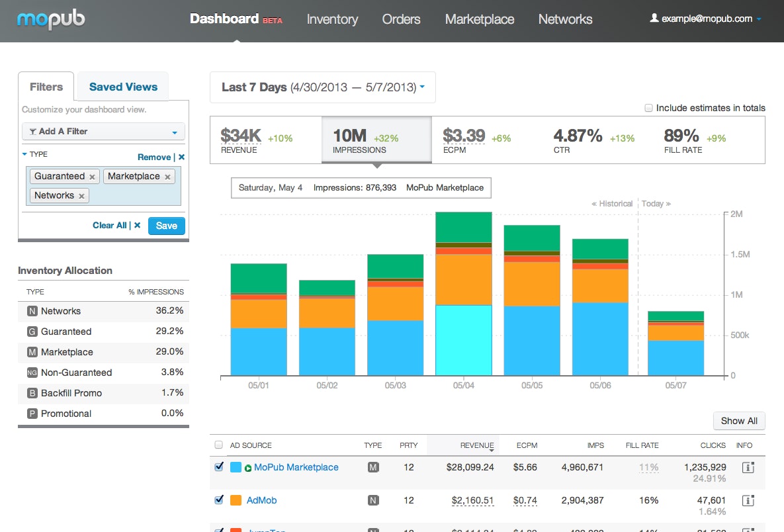Enable Include estimates in totals
The height and width of the screenshot is (532, 784).
click(x=649, y=107)
